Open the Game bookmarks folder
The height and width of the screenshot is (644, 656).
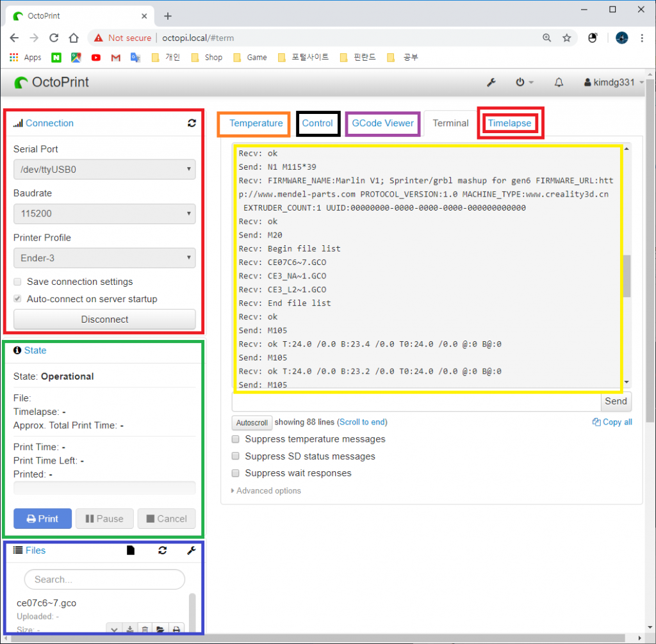point(250,57)
